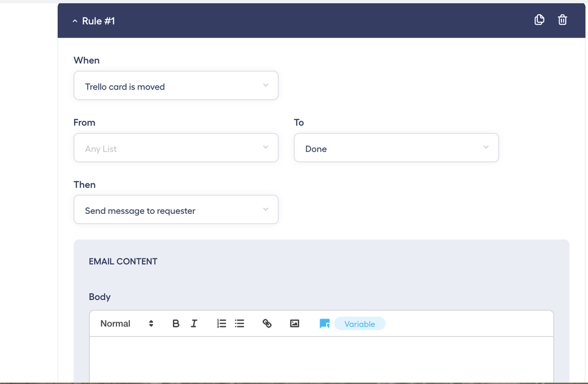Open the When trigger dropdown

[x=176, y=85]
